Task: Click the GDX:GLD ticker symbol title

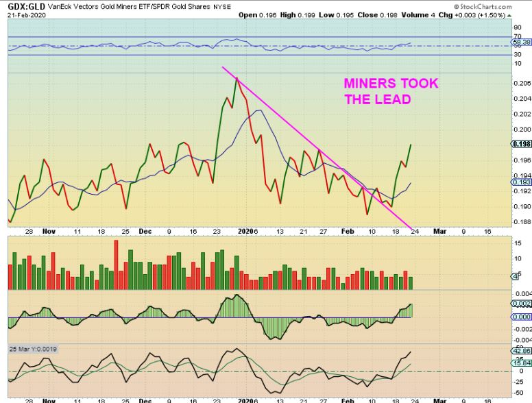Action: [26, 6]
